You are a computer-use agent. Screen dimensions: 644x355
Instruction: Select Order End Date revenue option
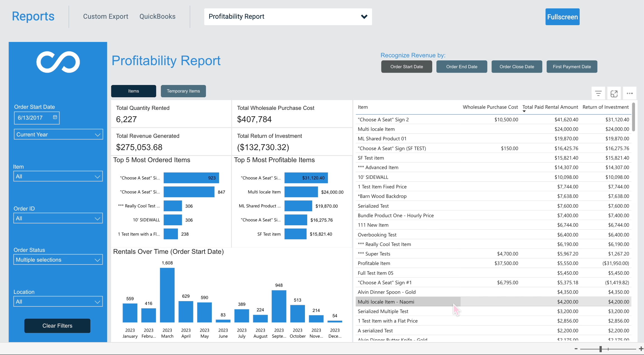pos(462,67)
